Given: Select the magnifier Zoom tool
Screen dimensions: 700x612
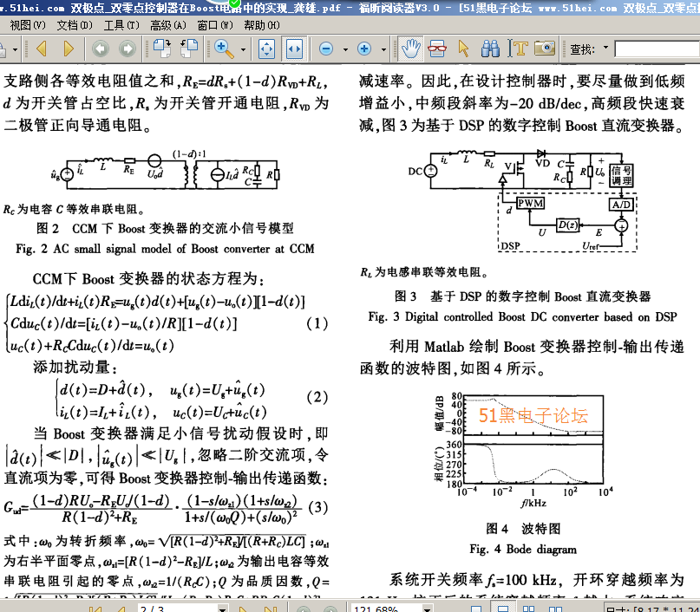Looking at the screenshot, I should coord(224,49).
